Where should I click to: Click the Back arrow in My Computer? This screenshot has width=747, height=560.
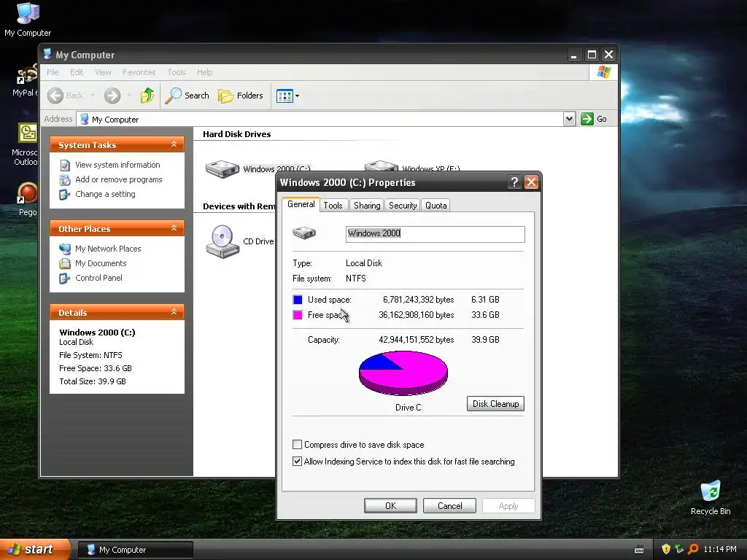(55, 96)
